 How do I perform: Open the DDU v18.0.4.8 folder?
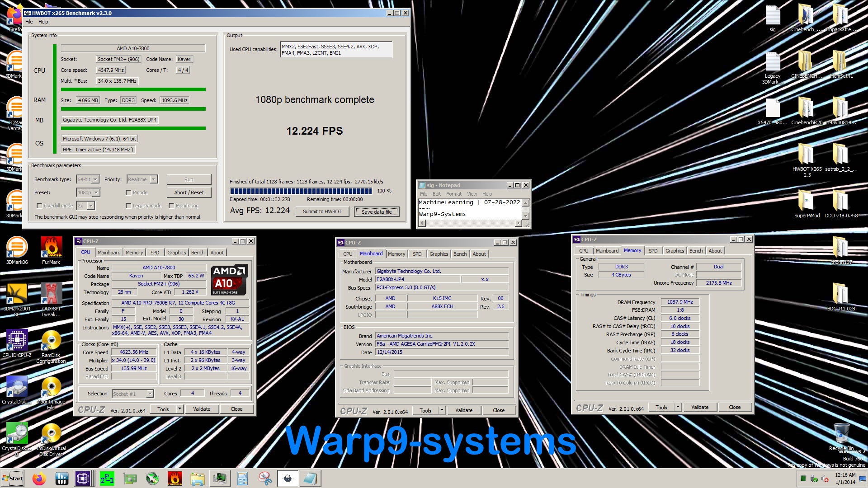point(841,203)
